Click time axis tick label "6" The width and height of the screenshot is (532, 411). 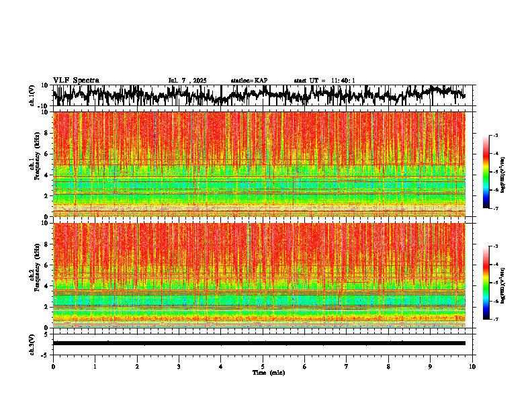(x=304, y=367)
